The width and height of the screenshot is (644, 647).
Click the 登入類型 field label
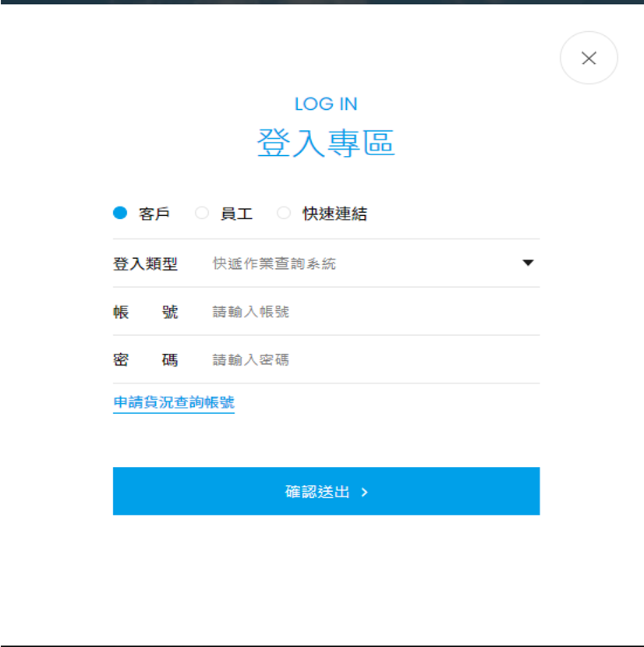[145, 263]
